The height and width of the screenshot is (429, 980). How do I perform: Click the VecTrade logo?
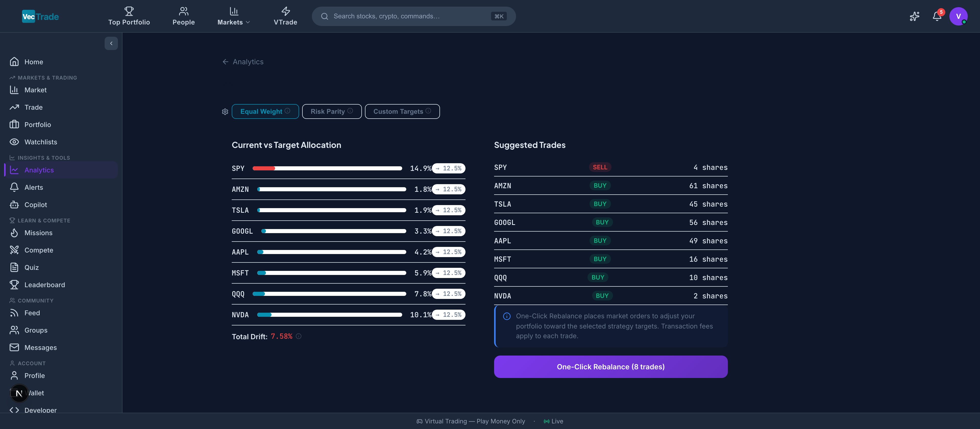pos(40,16)
